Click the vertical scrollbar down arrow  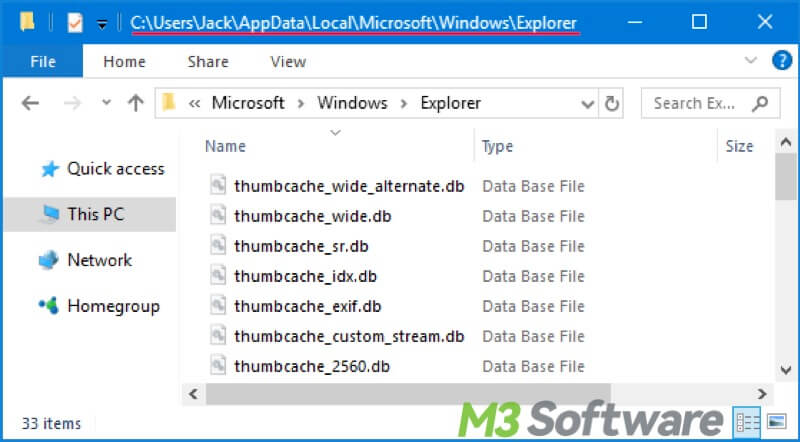click(786, 370)
